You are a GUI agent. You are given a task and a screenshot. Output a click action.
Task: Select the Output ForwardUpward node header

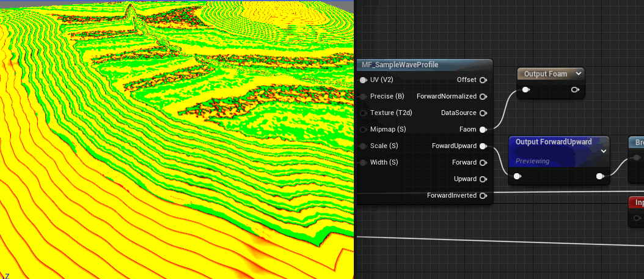[559, 152]
